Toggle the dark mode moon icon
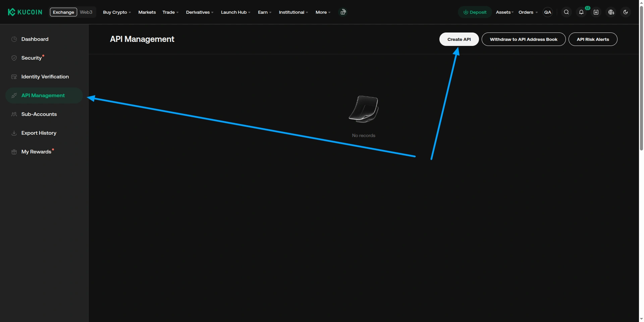 pyautogui.click(x=626, y=12)
